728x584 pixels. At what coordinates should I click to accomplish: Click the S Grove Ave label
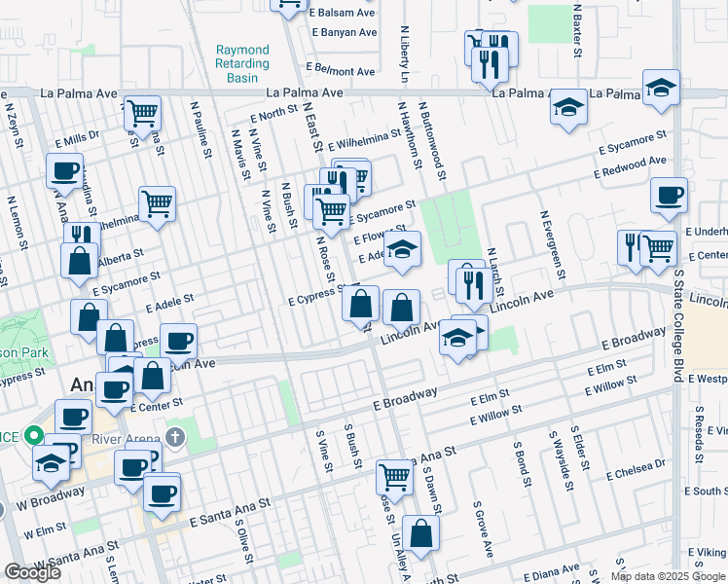coord(483,529)
